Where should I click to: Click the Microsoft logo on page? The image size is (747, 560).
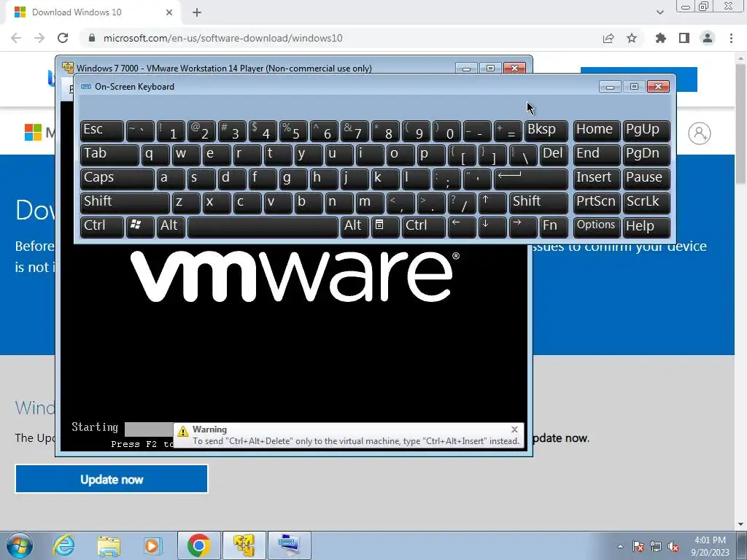(33, 133)
